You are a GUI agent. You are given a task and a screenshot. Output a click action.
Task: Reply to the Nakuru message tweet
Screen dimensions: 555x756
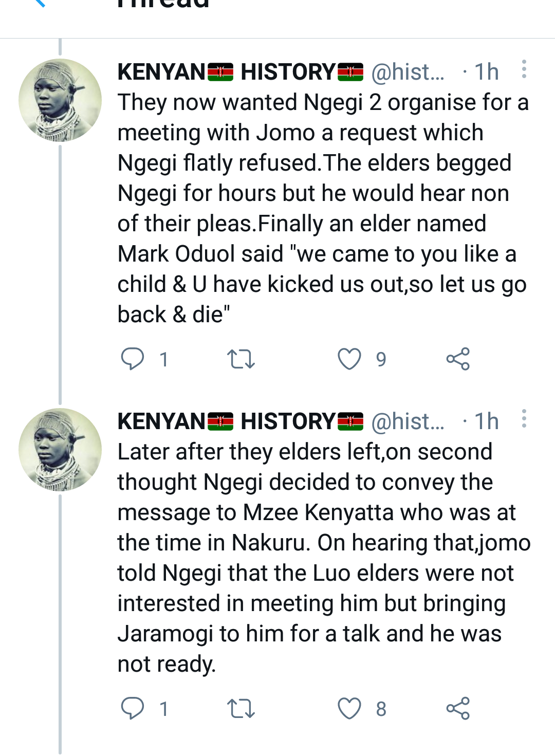133,708
